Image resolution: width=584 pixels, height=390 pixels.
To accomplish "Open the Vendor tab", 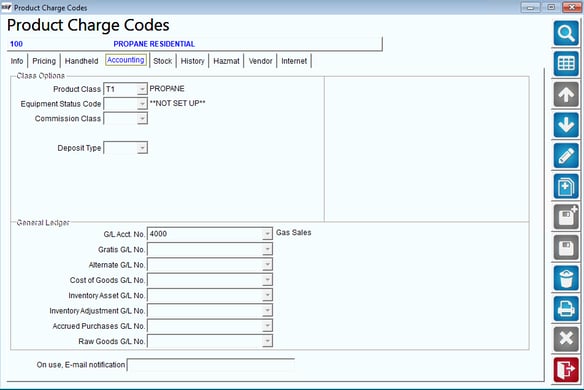I will coord(260,61).
